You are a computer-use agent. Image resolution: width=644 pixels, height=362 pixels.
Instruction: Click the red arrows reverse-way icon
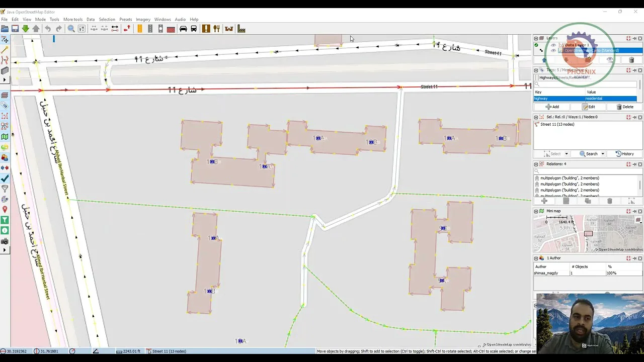[x=127, y=29]
